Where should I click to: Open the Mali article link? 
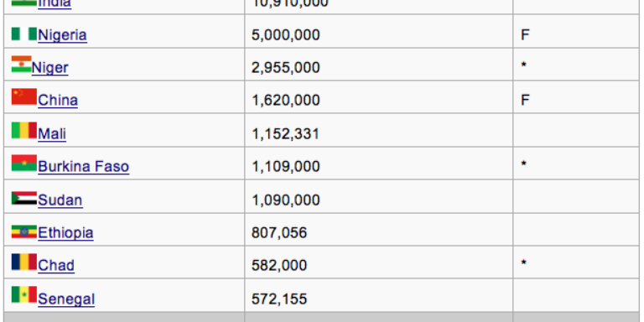tap(52, 134)
